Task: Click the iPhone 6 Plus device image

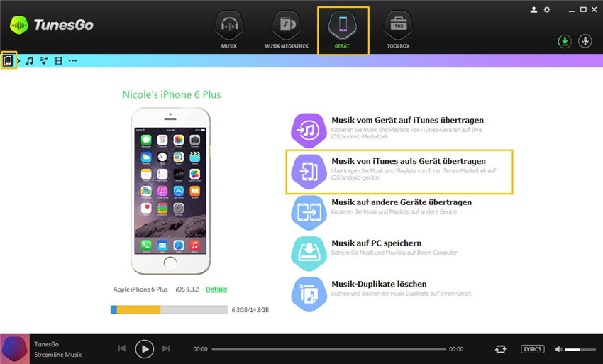Action: point(170,191)
